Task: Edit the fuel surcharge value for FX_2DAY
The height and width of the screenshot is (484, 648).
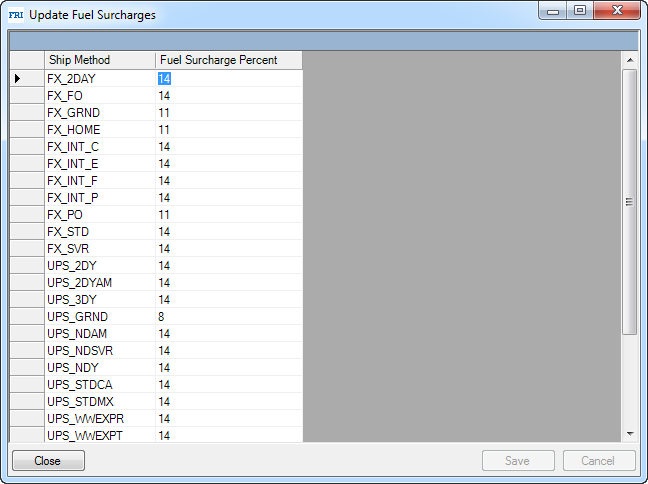Action: (228, 78)
